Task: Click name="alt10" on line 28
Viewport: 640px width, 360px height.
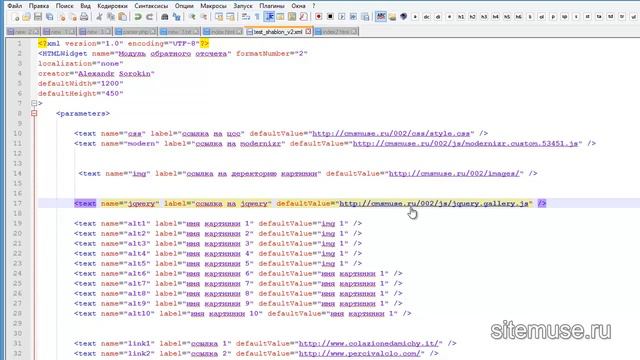Action: (128, 313)
